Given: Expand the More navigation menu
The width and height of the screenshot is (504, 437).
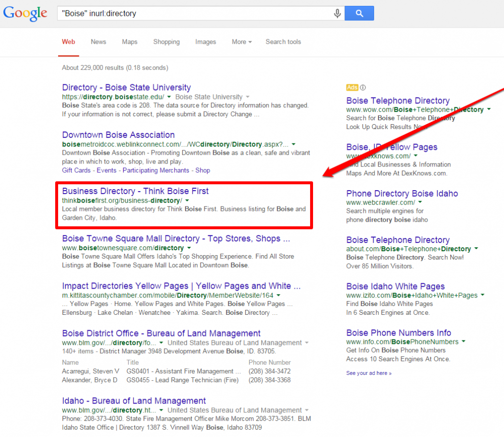Looking at the screenshot, I should [x=242, y=42].
